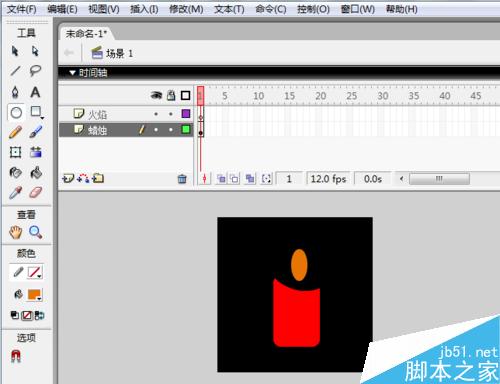The image size is (500, 384).
Task: Click the back arrow beside 场景 1
Action: [69, 53]
